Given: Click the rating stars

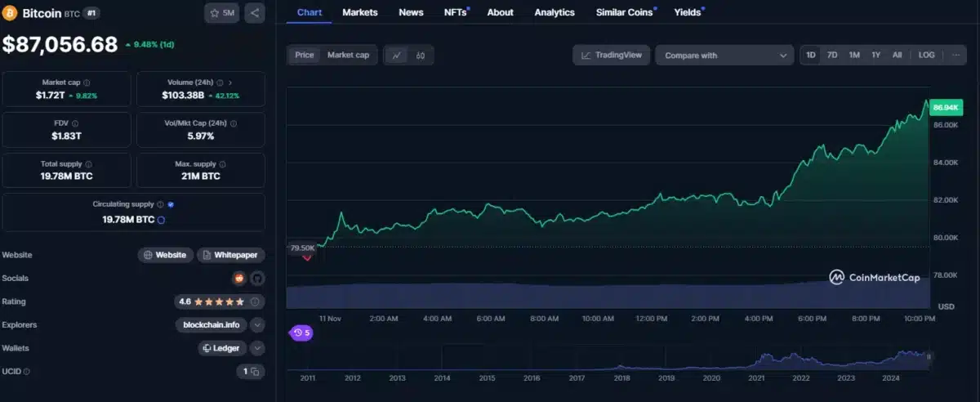Looking at the screenshot, I should (x=218, y=301).
